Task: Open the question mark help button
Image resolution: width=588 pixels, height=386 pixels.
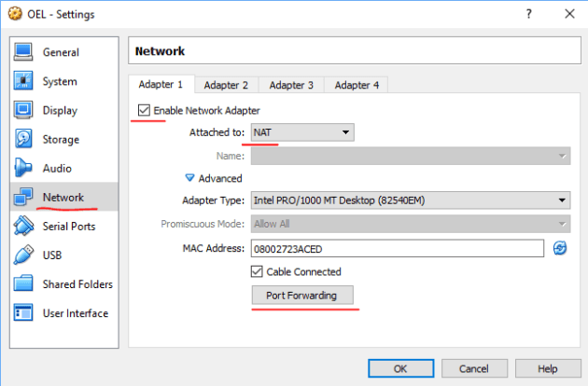Action: pos(529,14)
